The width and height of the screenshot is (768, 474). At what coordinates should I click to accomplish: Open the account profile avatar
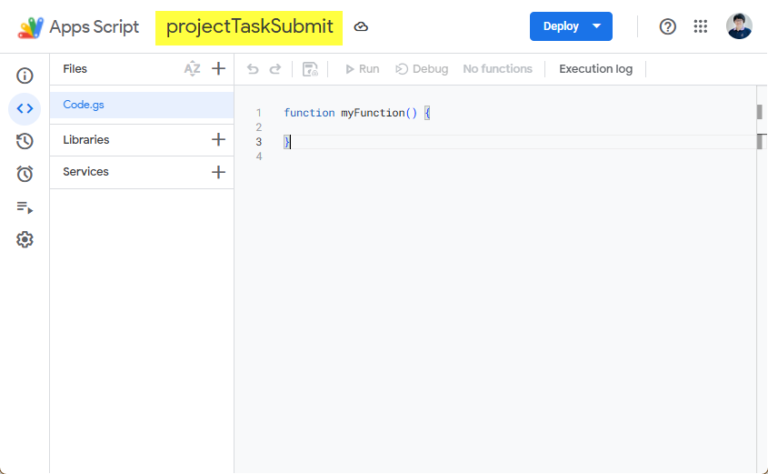click(739, 26)
